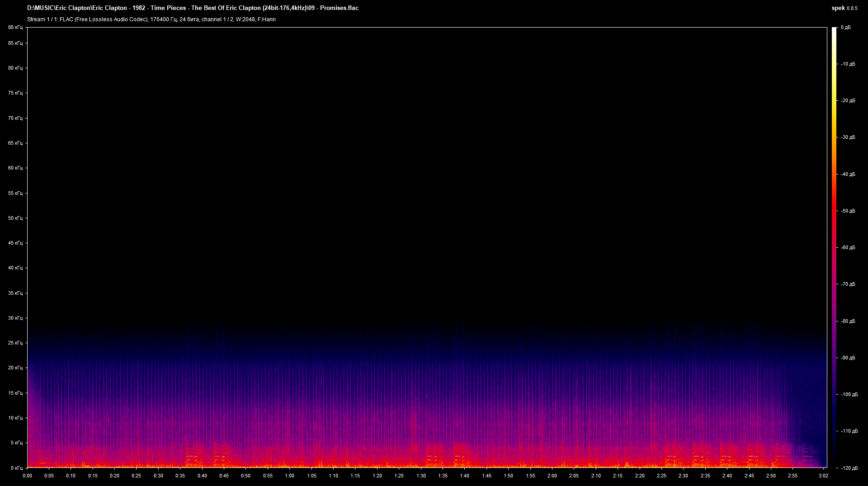Screen dimensions: 868x486
Task: Click the -60 дБ legend label
Action: point(848,248)
